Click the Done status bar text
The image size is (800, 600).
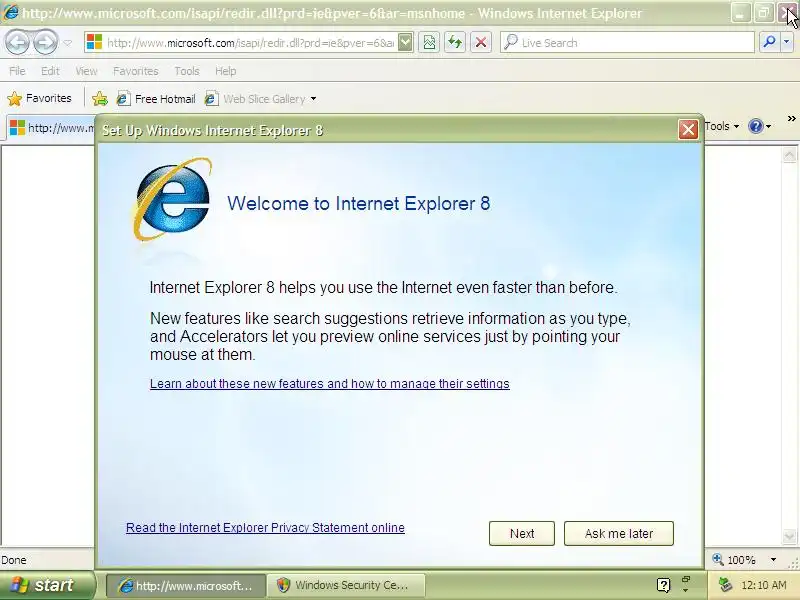pyautogui.click(x=14, y=560)
